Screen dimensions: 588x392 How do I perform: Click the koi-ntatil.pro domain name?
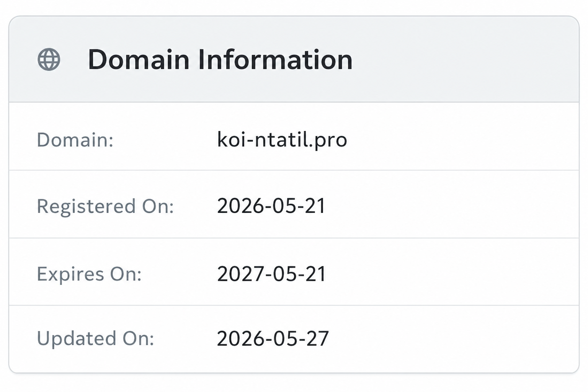[x=282, y=139]
